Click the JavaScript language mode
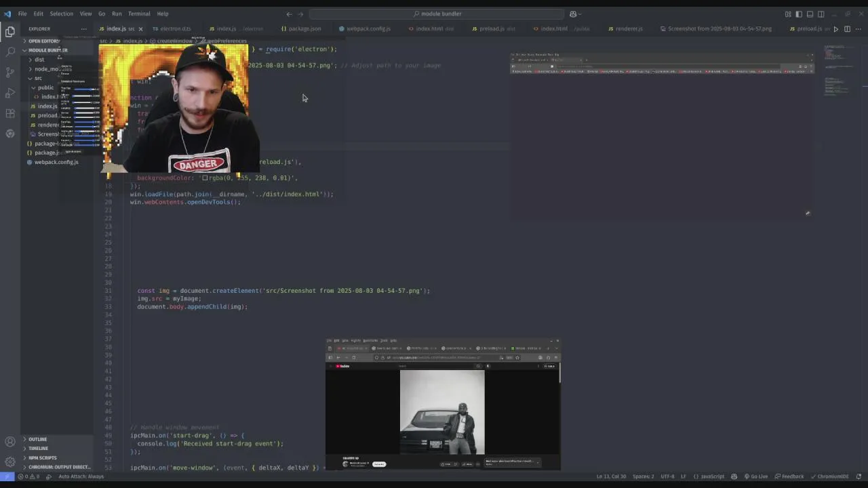868x488 pixels. 709,476
